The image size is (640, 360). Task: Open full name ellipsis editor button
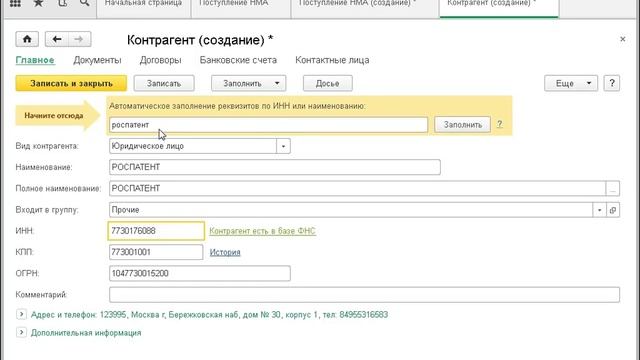pos(613,189)
